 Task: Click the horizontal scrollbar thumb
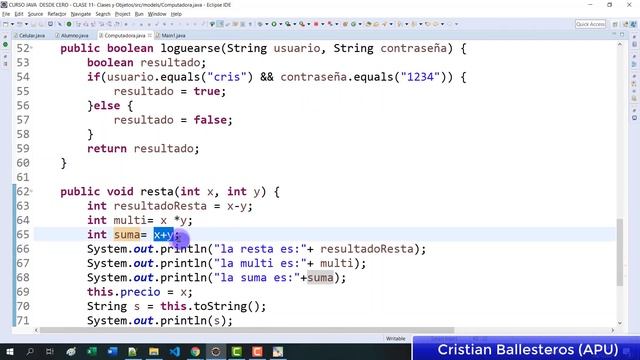[x=247, y=330]
